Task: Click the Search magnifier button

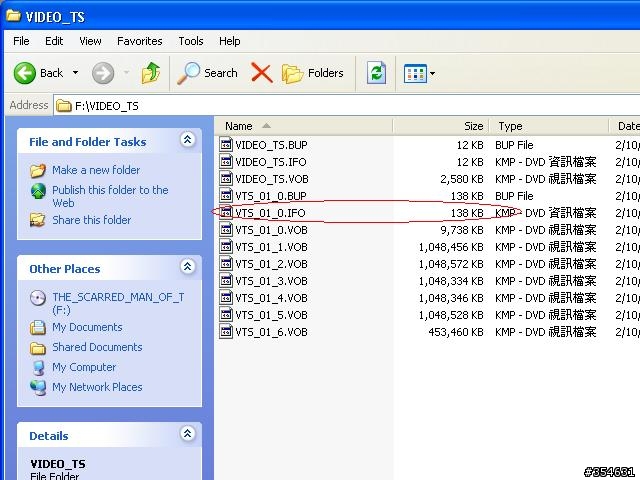Action: pos(207,73)
